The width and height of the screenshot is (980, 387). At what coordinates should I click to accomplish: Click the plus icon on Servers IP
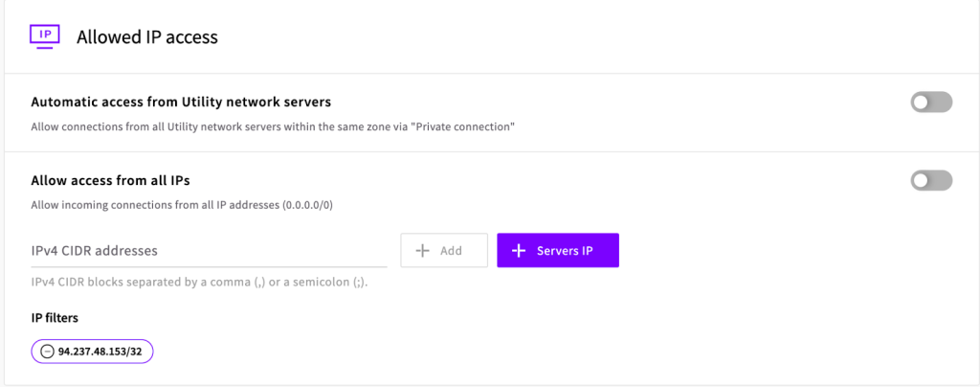(519, 251)
